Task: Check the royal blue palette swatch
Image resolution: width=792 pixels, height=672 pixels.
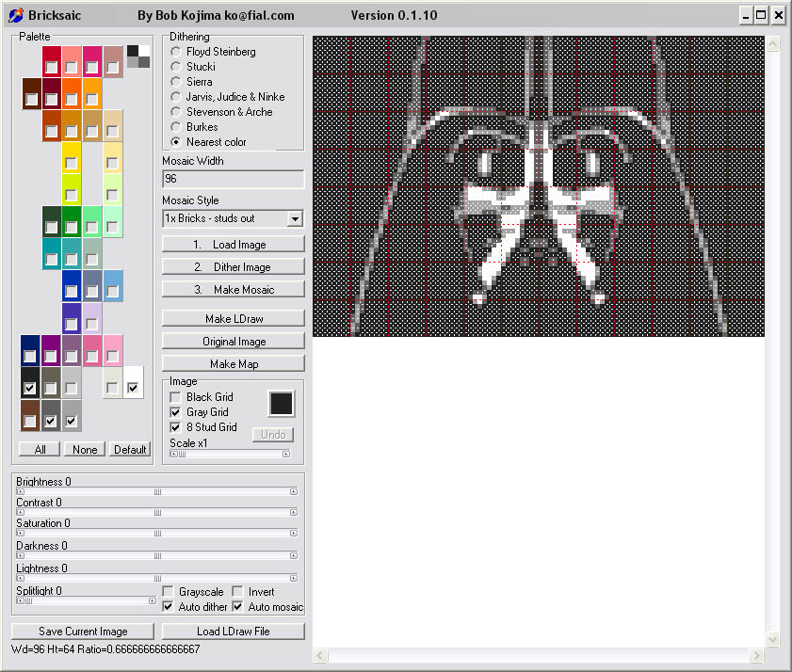Action: pos(72,292)
